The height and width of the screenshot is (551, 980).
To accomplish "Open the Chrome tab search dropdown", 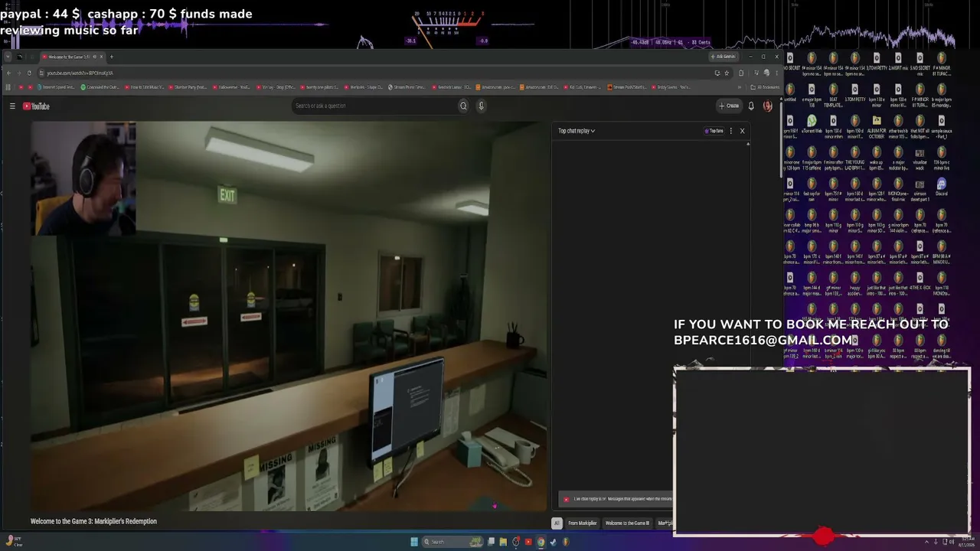I will click(8, 57).
